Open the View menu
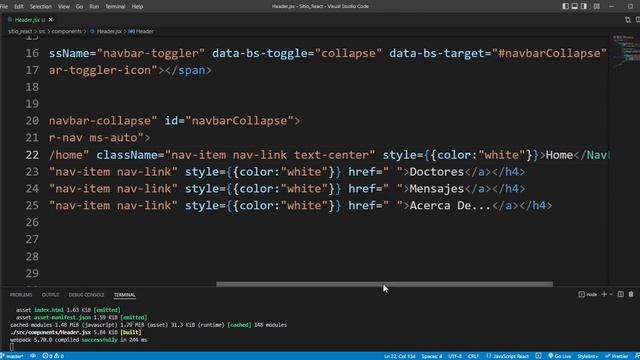 point(64,6)
